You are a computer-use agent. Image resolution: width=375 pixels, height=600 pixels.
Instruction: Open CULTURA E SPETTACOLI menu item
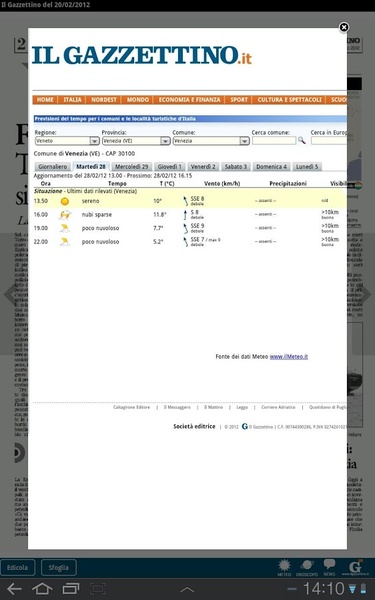pyautogui.click(x=289, y=99)
